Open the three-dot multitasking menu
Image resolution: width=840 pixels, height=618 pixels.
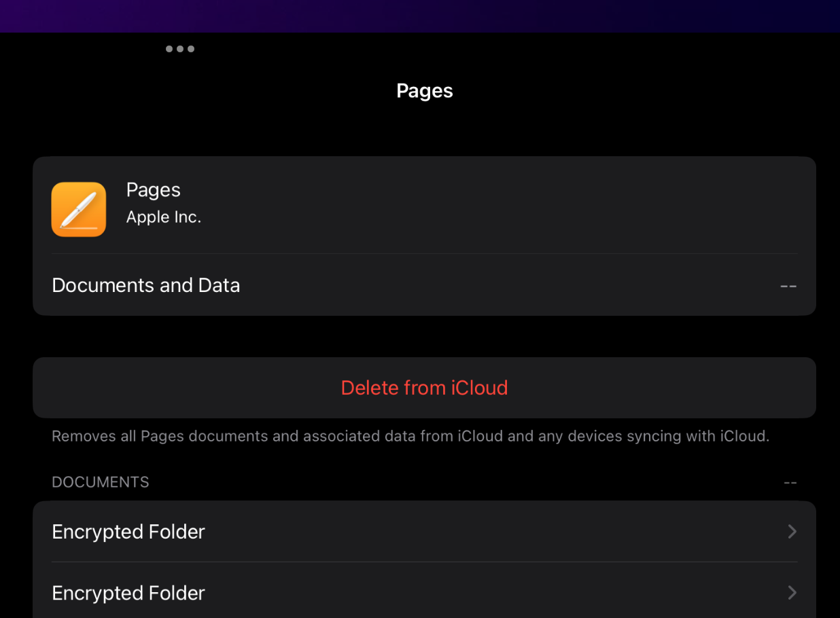[x=180, y=49]
